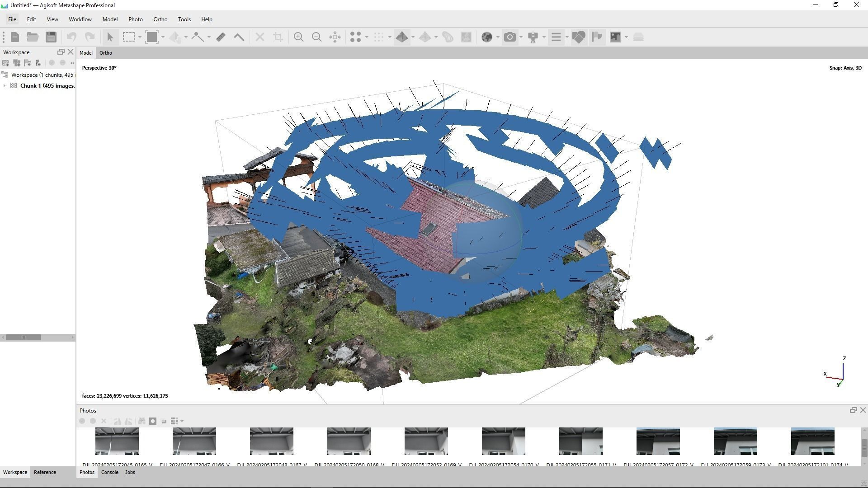The image size is (868, 488).
Task: Click the Open project folder icon
Action: tap(33, 37)
